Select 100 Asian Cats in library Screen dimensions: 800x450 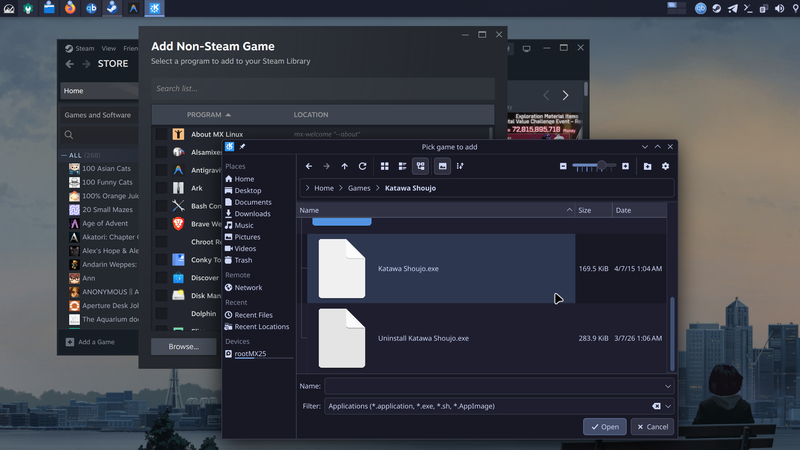tap(106, 168)
